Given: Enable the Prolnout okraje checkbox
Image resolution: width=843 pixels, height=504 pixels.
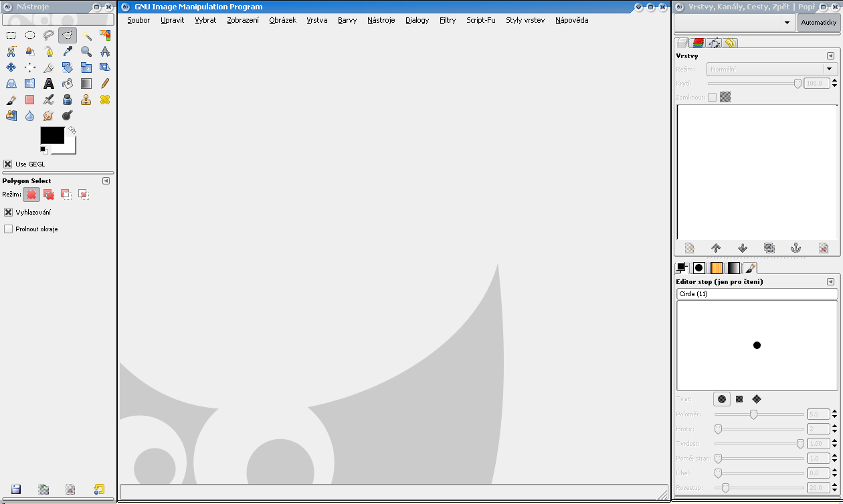Looking at the screenshot, I should 8,229.
